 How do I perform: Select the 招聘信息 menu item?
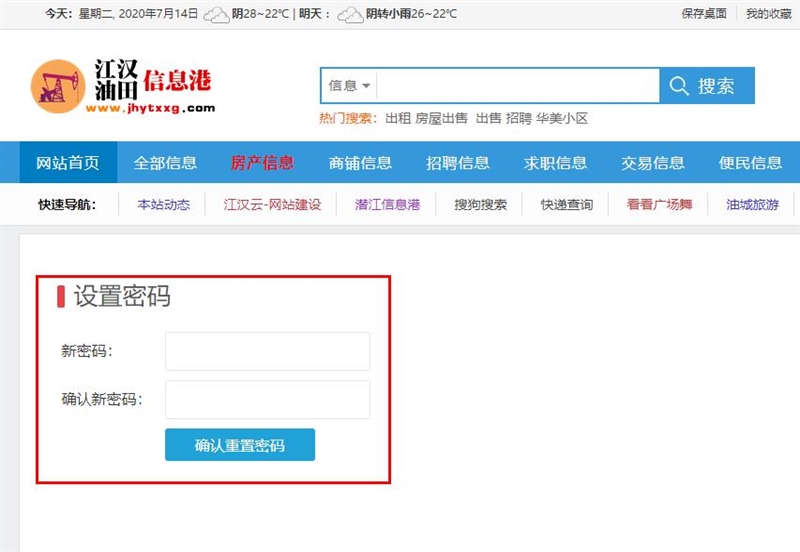[x=458, y=163]
